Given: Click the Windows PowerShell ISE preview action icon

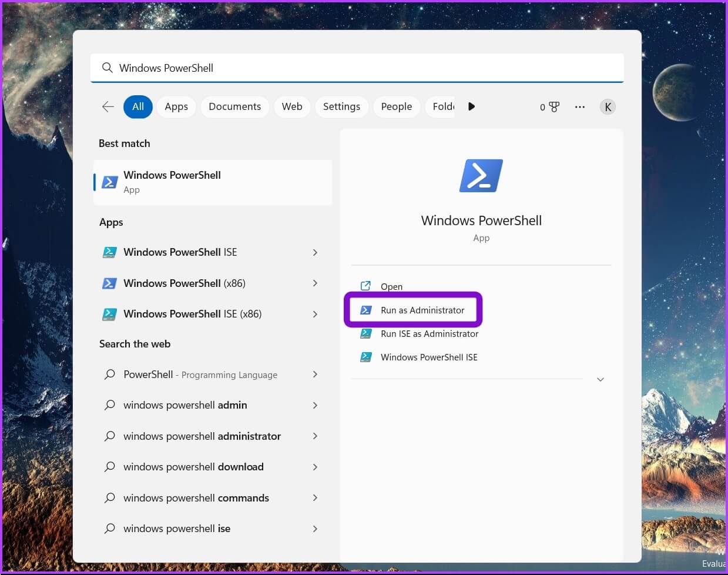Looking at the screenshot, I should click(365, 357).
